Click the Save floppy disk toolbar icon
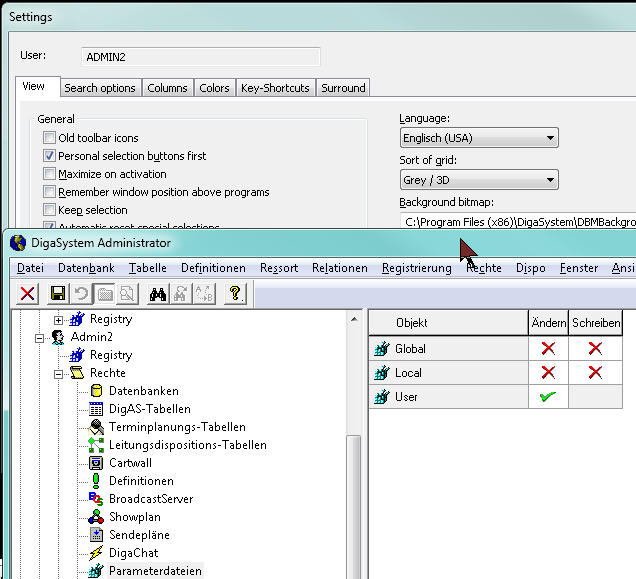Viewport: 636px width, 579px height. (x=57, y=293)
